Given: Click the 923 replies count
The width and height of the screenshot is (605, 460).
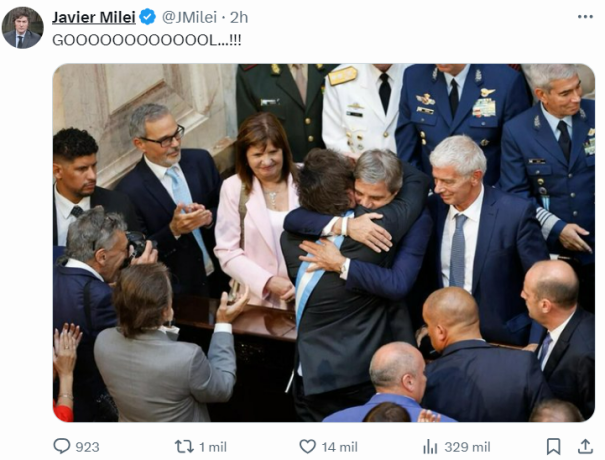Looking at the screenshot, I should (x=87, y=447).
